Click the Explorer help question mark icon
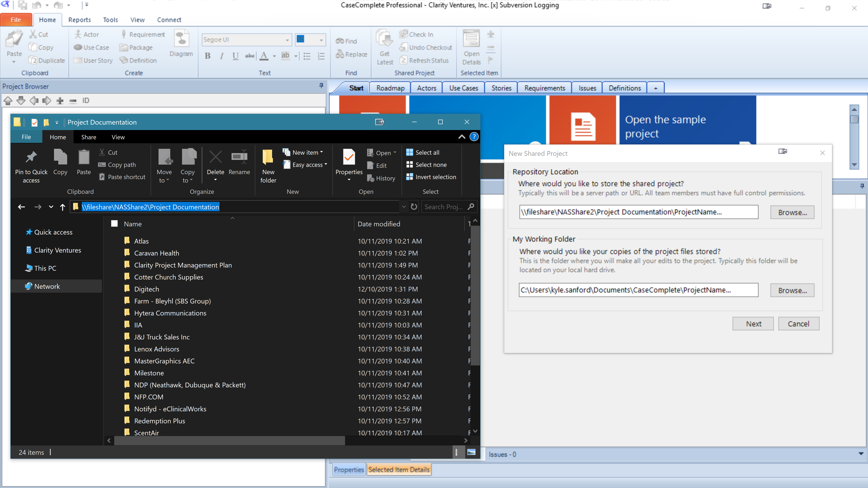Viewport: 868px width, 488px height. click(474, 137)
